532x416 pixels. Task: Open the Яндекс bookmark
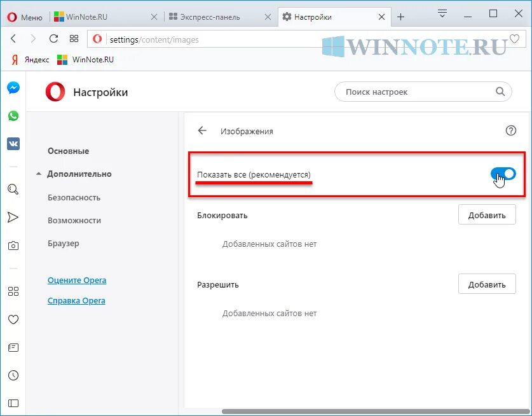click(x=30, y=60)
